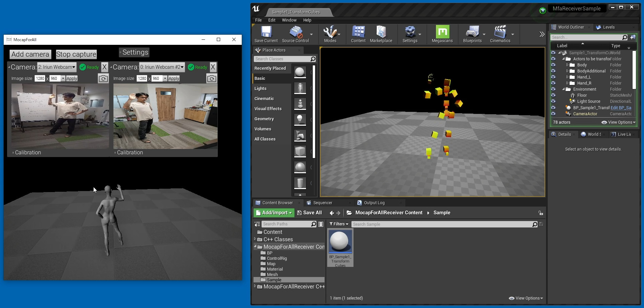Click the Edit BP_Sa link in World Outliner
Image resolution: width=644 pixels, height=308 pixels.
coord(621,107)
